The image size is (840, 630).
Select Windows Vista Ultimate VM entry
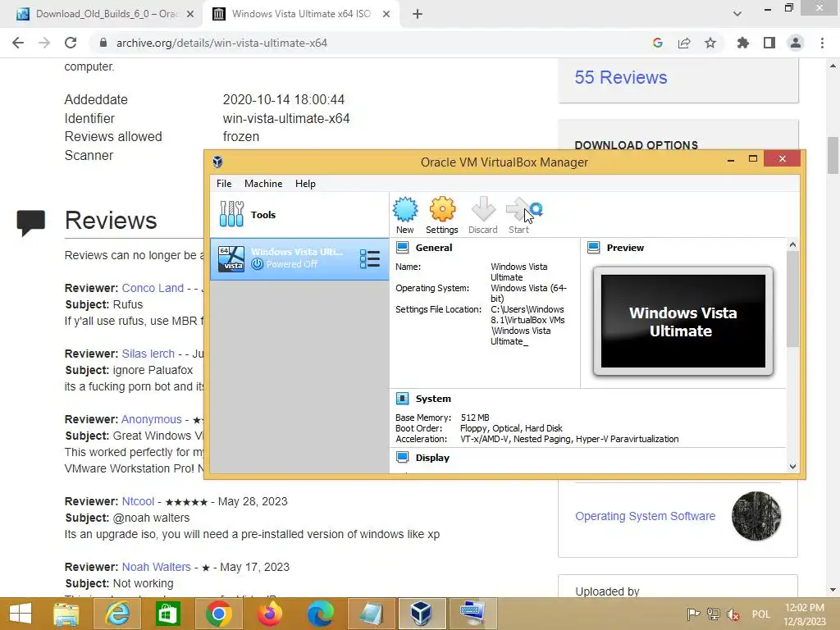point(299,259)
